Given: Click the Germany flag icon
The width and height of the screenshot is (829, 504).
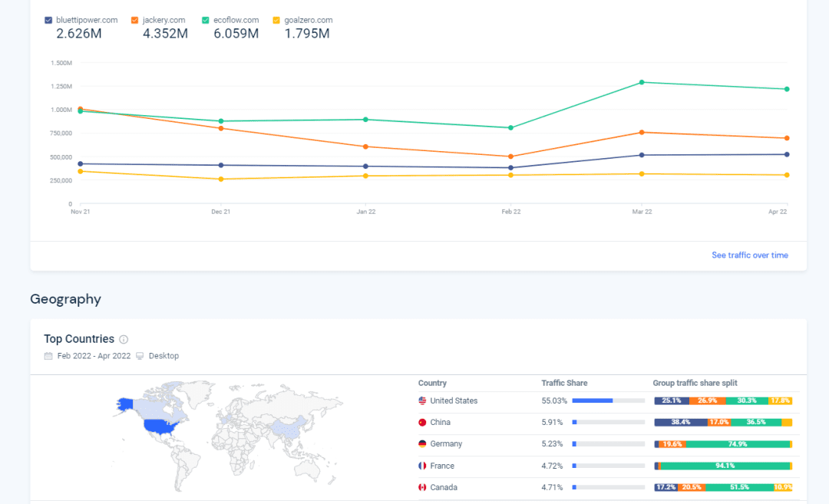Looking at the screenshot, I should tap(422, 444).
